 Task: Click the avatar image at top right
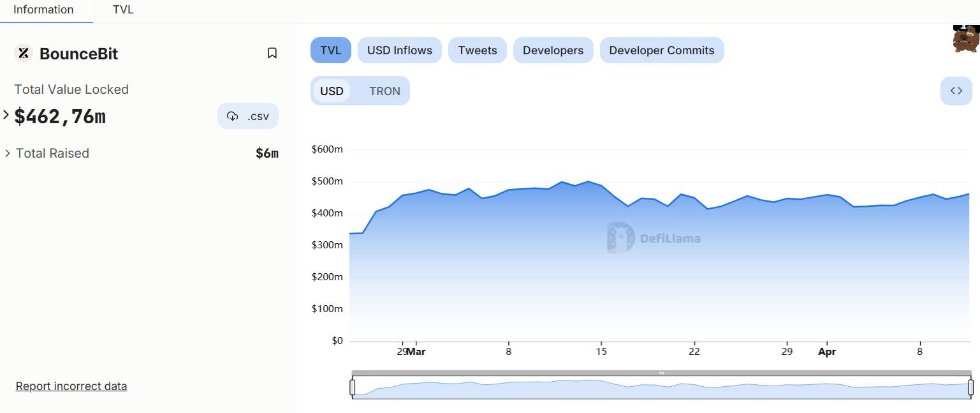pyautogui.click(x=966, y=38)
